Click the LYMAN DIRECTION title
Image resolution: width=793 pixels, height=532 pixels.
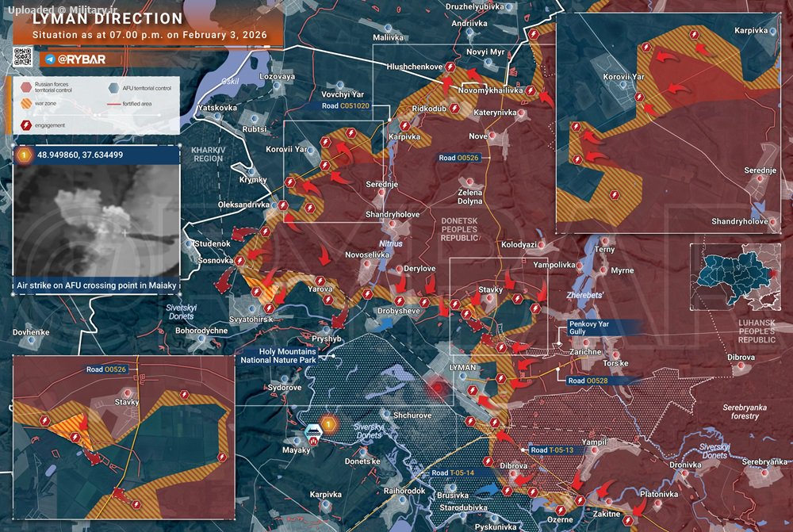(x=107, y=19)
